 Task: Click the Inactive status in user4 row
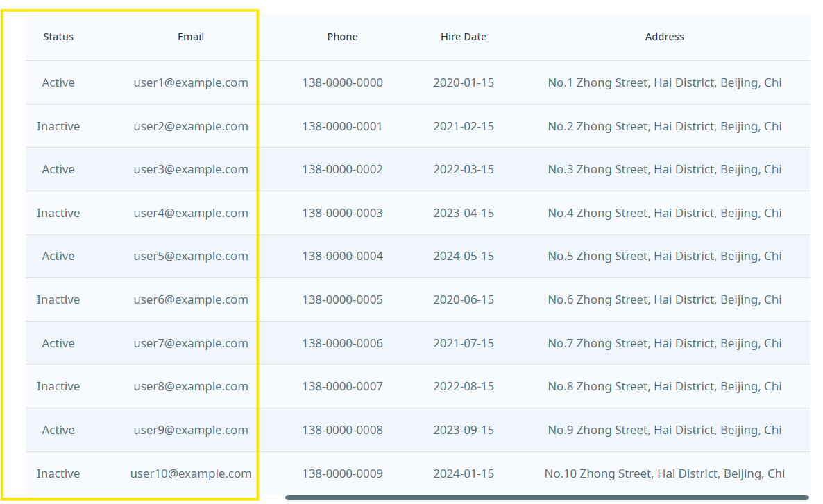pos(58,213)
